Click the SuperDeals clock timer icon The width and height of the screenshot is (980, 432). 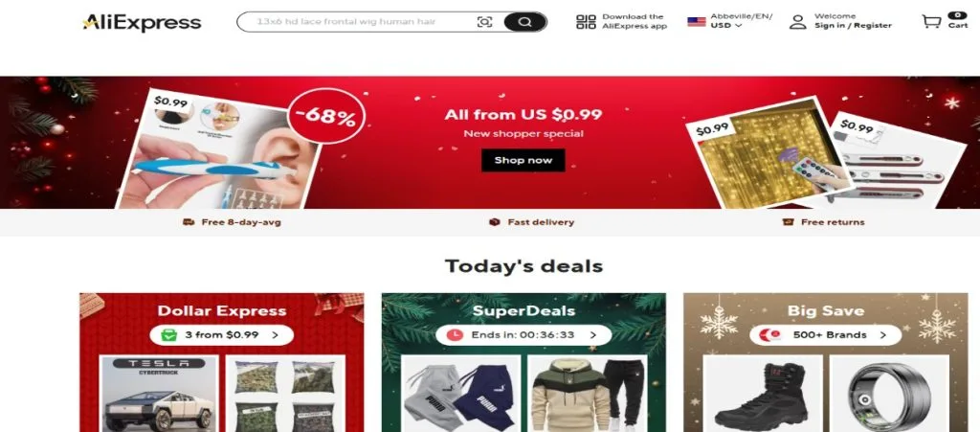click(x=455, y=334)
